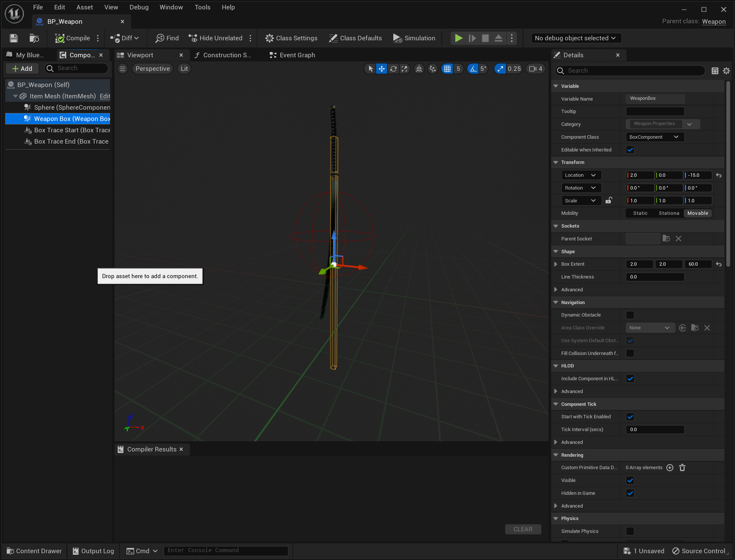Screen dimensions: 735x560
Task: Open the debug object selection dropdown
Action: 575,38
